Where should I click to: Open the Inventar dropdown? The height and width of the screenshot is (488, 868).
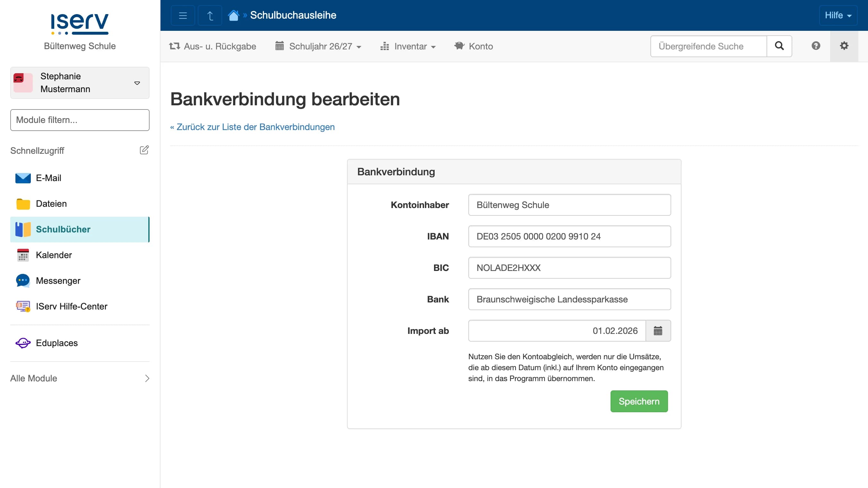(408, 47)
